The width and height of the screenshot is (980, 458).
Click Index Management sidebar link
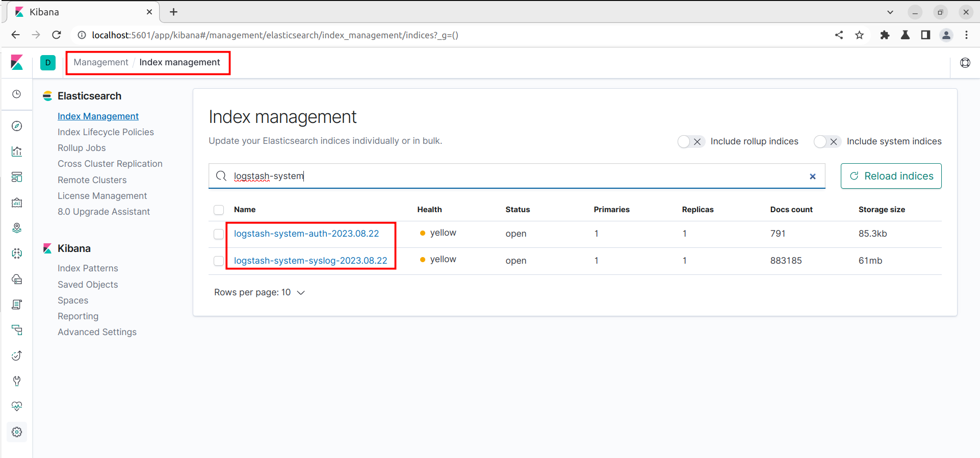coord(98,116)
